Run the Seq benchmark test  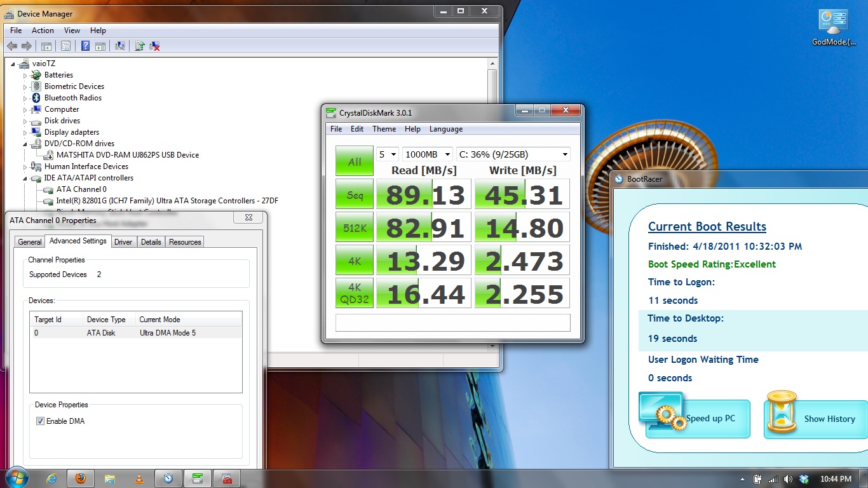pos(355,194)
